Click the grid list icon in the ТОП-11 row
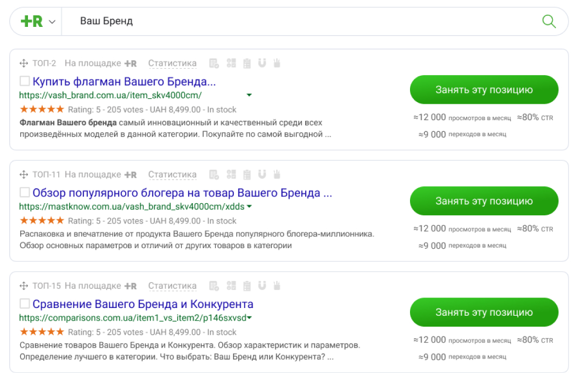This screenshot has height=392, width=584. click(x=231, y=175)
